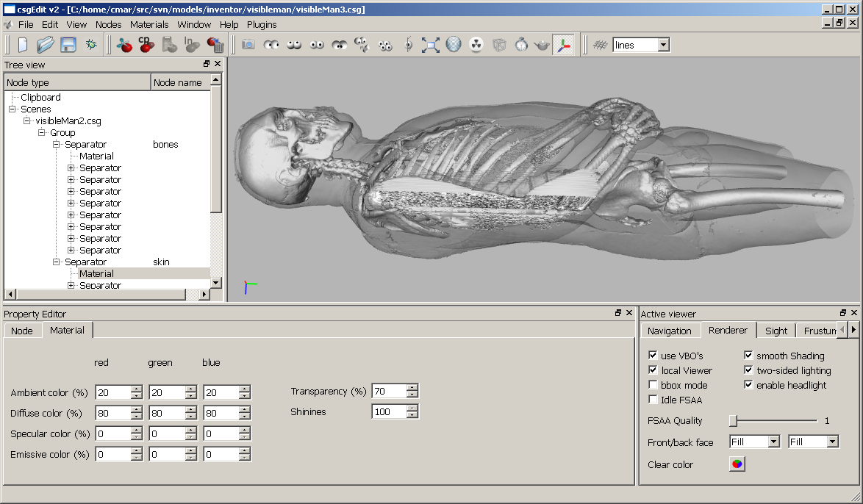Collapse the bones Separator node
Viewport: 863px width, 504px height.
tap(57, 145)
